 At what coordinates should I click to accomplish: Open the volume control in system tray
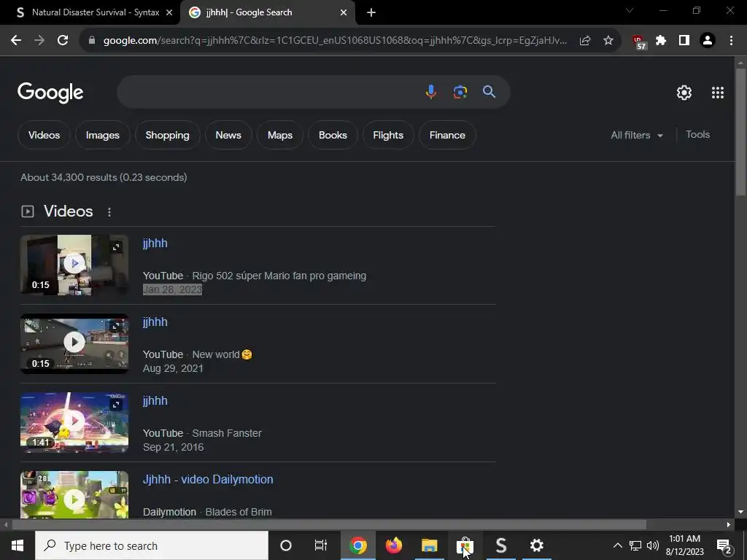653,545
